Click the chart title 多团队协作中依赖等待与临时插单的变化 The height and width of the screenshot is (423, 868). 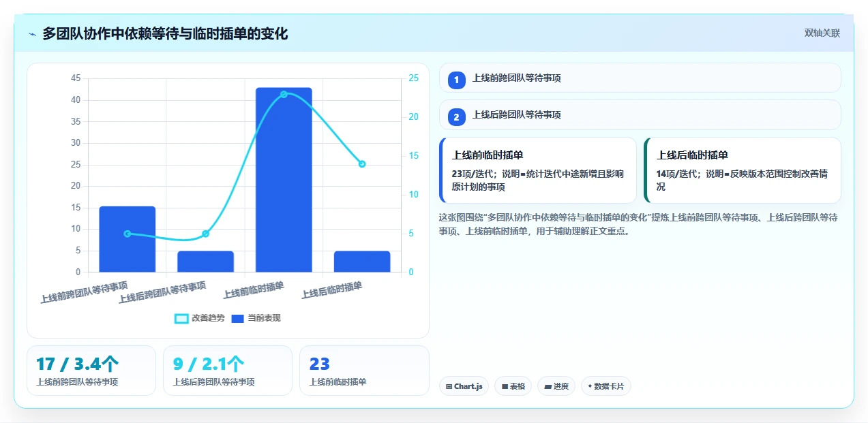tap(165, 33)
